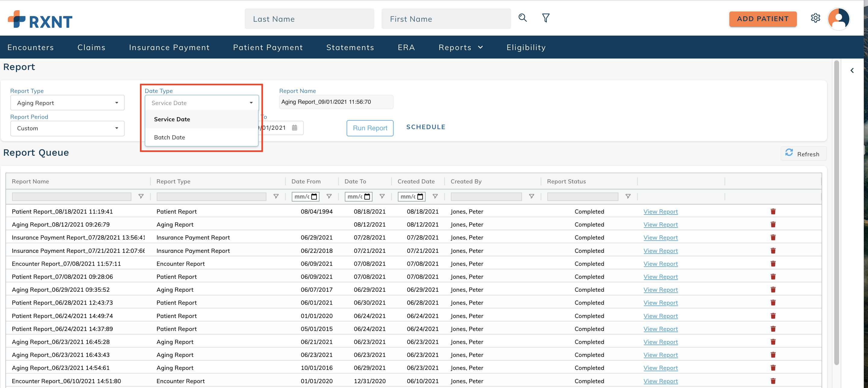The width and height of the screenshot is (868, 388).
Task: View report for Patient Report_08/18/2021 11:19:41
Action: click(660, 211)
